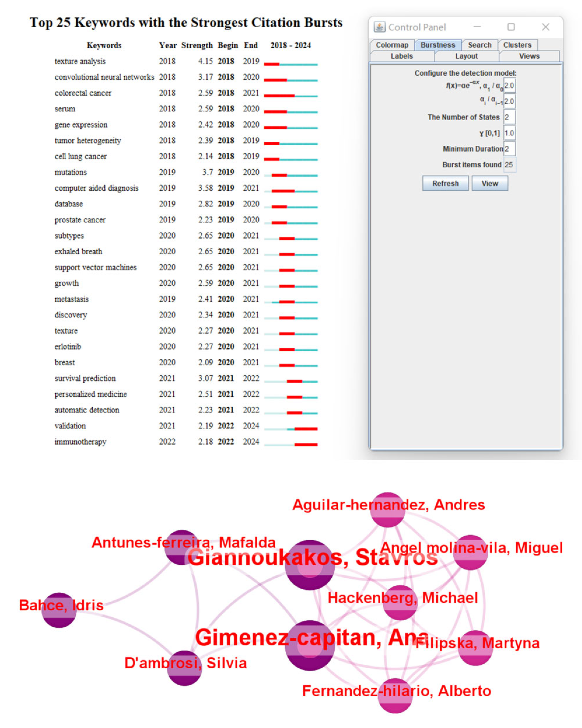582x728 pixels.
Task: Select the Giannoukakos, Stavros node
Action: 310,565
